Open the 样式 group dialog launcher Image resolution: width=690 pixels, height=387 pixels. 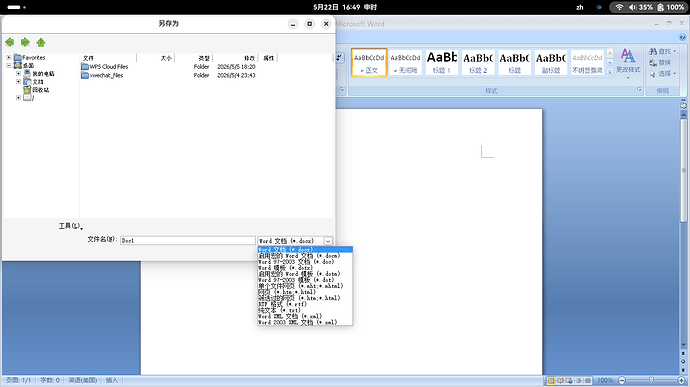coord(639,90)
